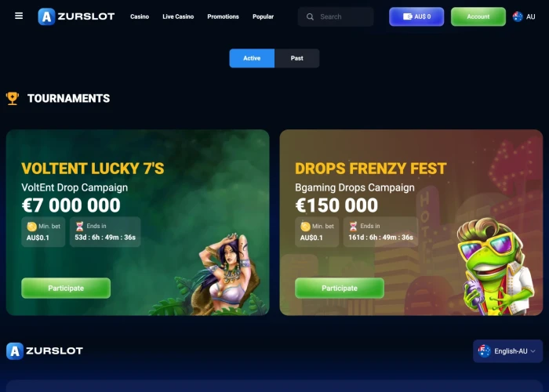Open the Promotions page
Screen dimensions: 549x392
(223, 16)
